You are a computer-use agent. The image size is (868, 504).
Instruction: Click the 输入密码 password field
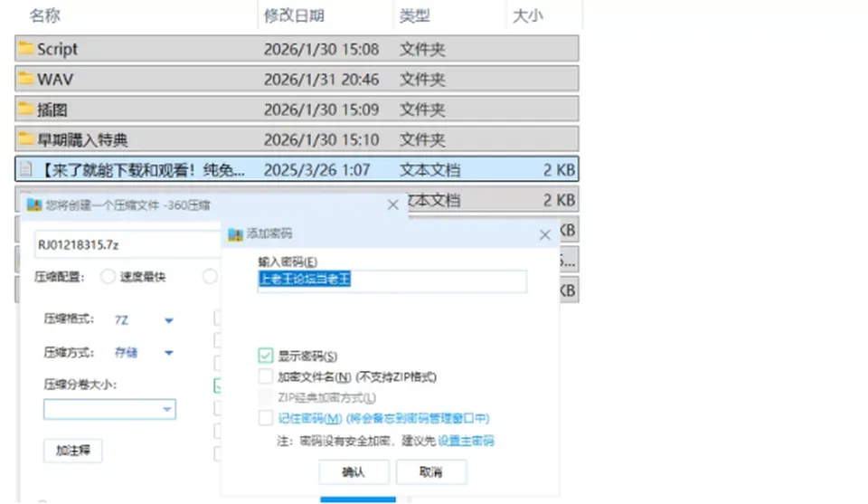pos(392,281)
